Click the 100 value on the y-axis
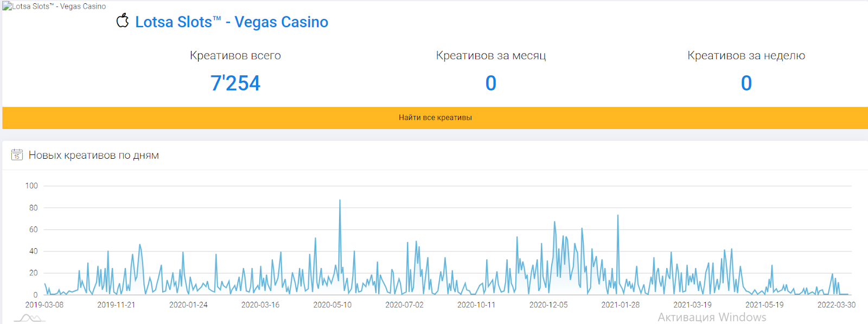 tap(31, 186)
